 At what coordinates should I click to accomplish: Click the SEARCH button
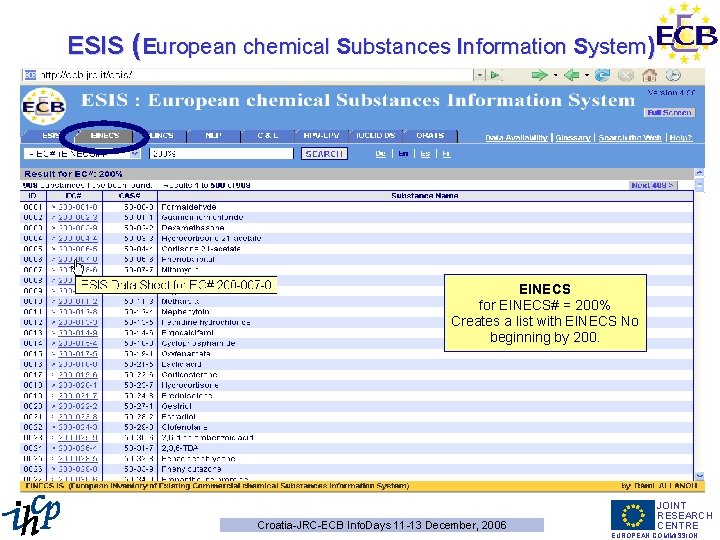tap(324, 154)
